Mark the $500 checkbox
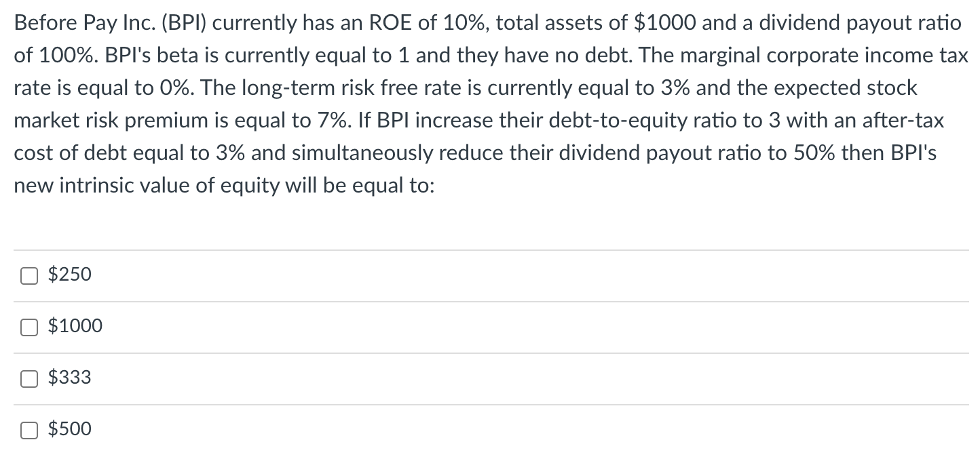Image resolution: width=980 pixels, height=461 pixels. [x=29, y=430]
